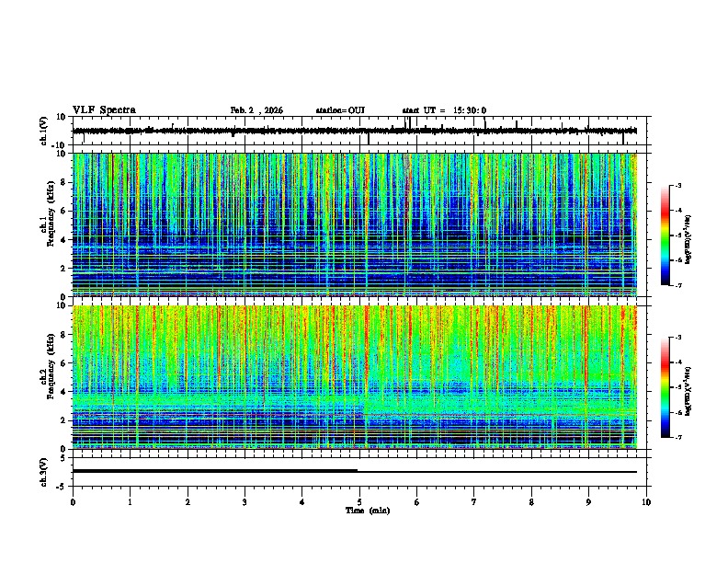
Task: Click the ch.2 colorbar log(PSD) label
Action: click(x=688, y=391)
